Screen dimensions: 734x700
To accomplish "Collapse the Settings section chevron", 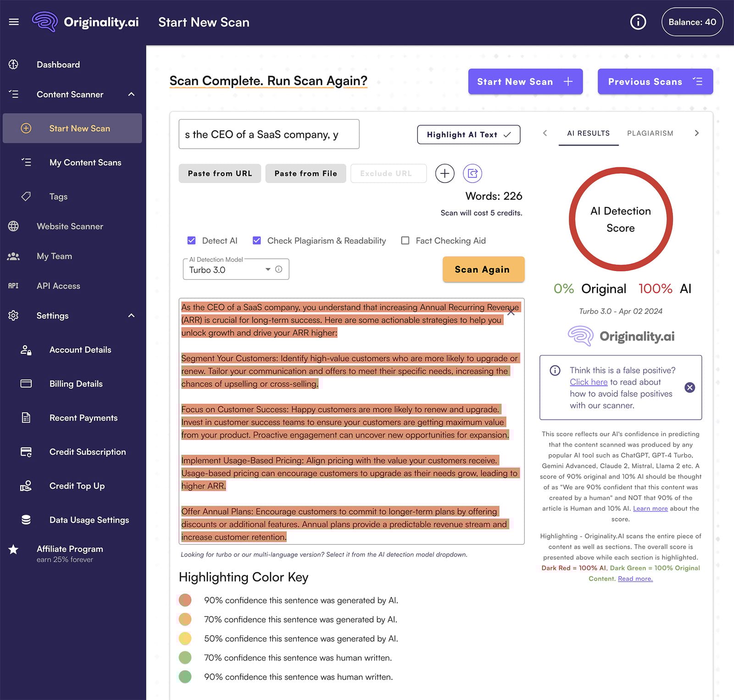I will tap(131, 316).
